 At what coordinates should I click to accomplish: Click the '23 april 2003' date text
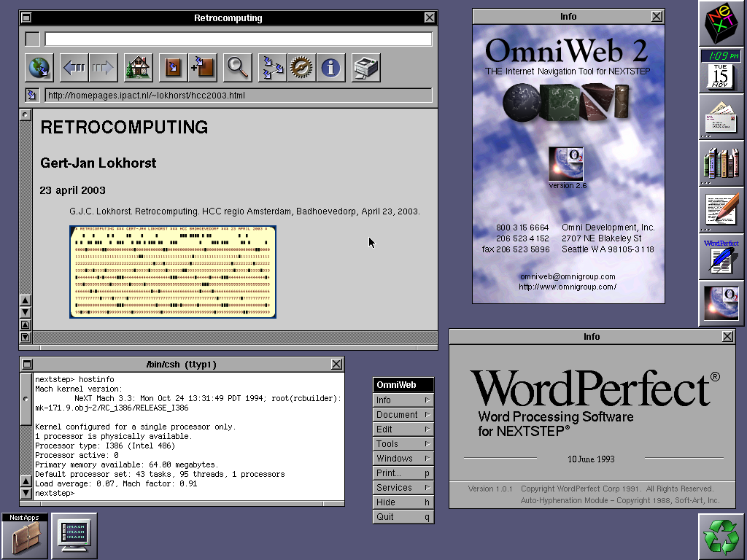point(72,190)
